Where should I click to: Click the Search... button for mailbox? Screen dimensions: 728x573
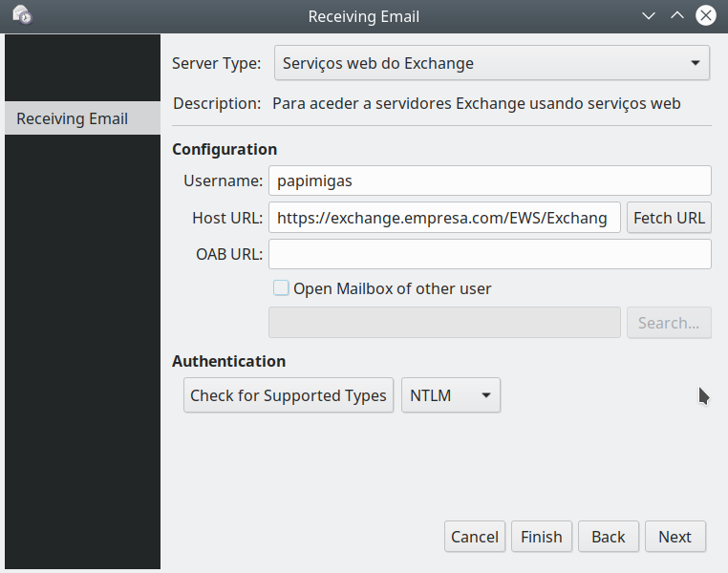[669, 323]
